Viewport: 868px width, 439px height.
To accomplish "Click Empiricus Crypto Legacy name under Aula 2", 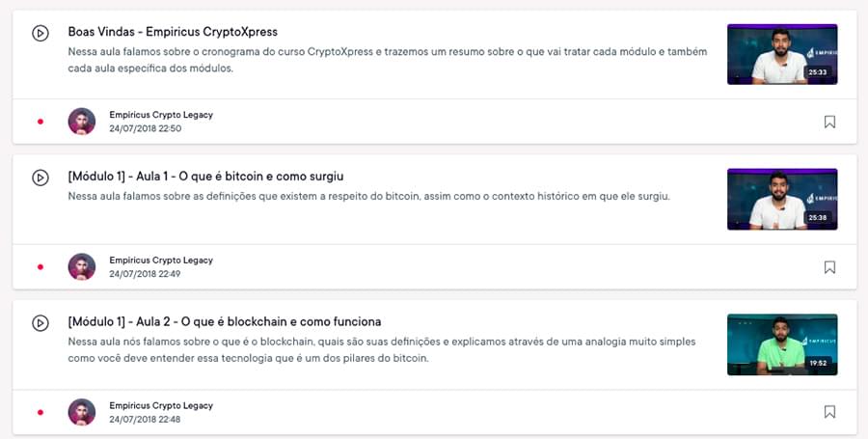I will point(161,405).
